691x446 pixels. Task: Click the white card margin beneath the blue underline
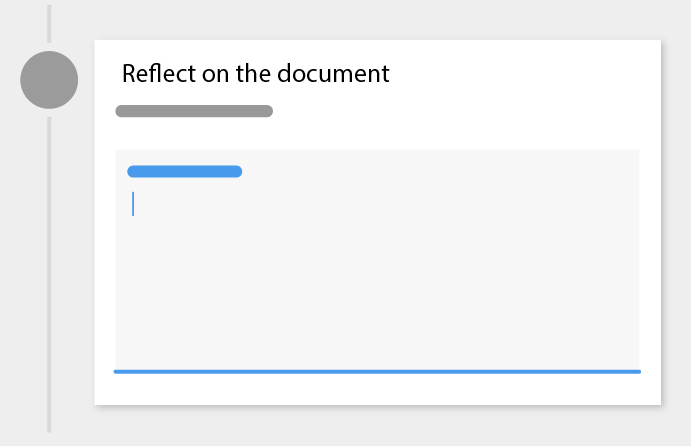[377, 389]
